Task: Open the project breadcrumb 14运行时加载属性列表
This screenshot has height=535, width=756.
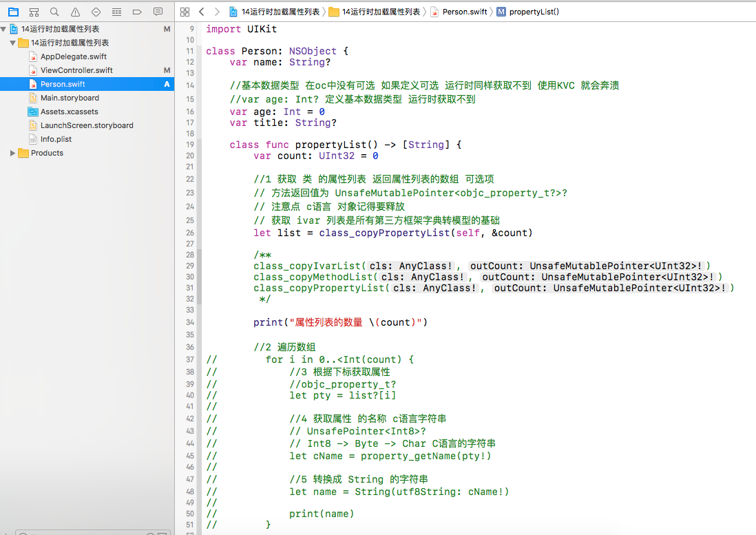Action: (281, 12)
